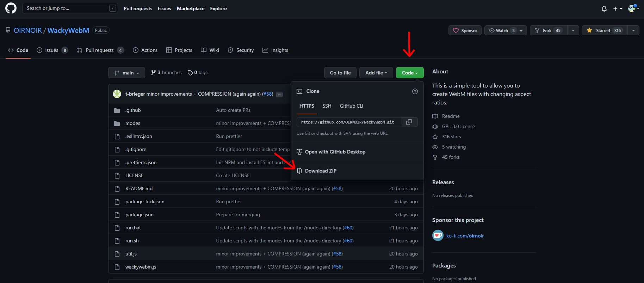Open the GitHub home logo

coord(11,8)
